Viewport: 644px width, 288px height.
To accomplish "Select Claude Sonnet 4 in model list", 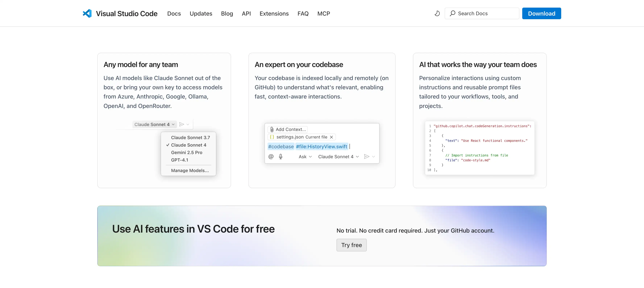I will tap(188, 145).
